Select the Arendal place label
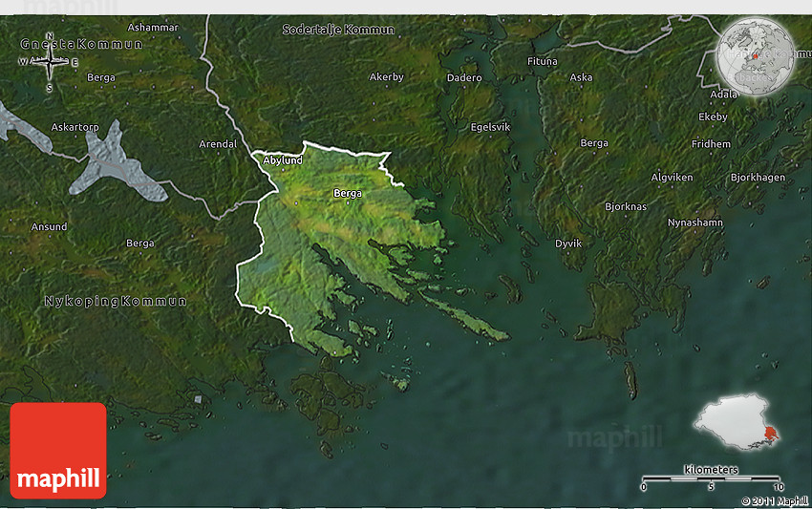This screenshot has width=812, height=509. coord(217,144)
